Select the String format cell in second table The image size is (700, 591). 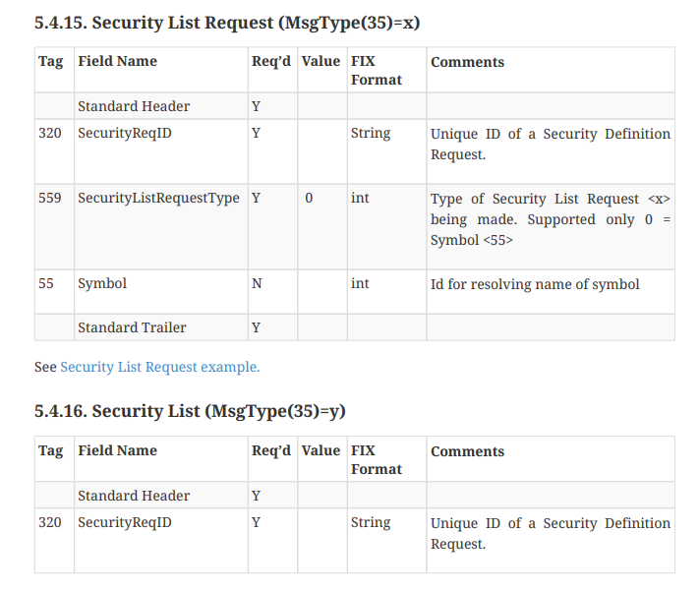(x=386, y=541)
